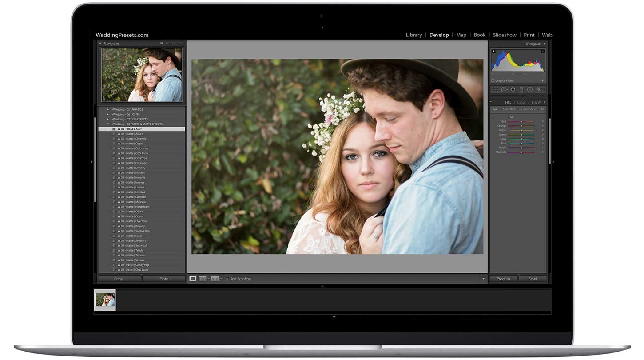
Task: Expand the +Wedding - 05 ENHANCE folder
Action: tap(108, 109)
